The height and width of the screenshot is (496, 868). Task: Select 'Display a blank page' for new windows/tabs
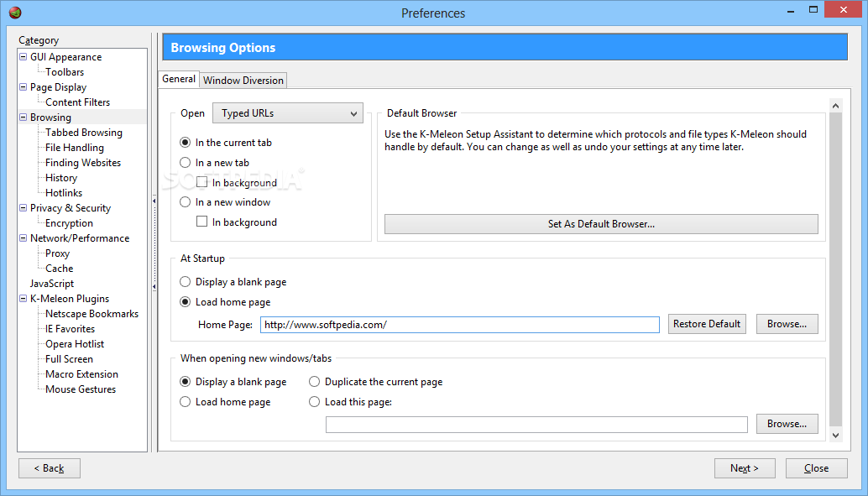point(185,381)
